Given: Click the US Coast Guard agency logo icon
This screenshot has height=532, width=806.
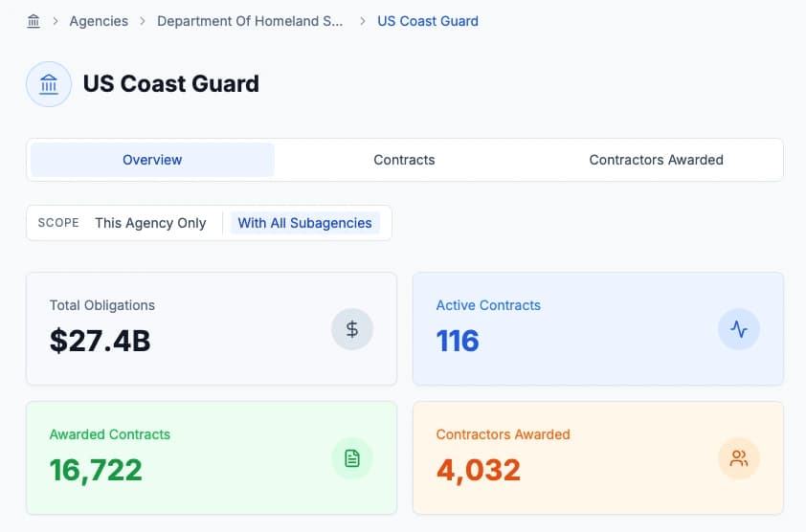Looking at the screenshot, I should [49, 84].
